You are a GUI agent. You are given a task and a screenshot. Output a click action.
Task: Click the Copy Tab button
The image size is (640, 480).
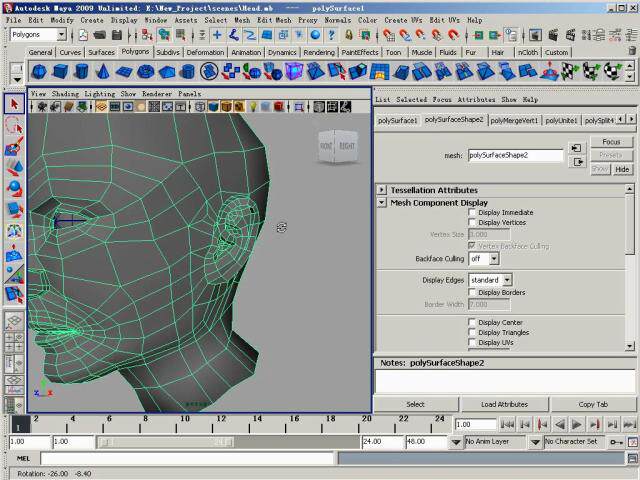(x=593, y=404)
